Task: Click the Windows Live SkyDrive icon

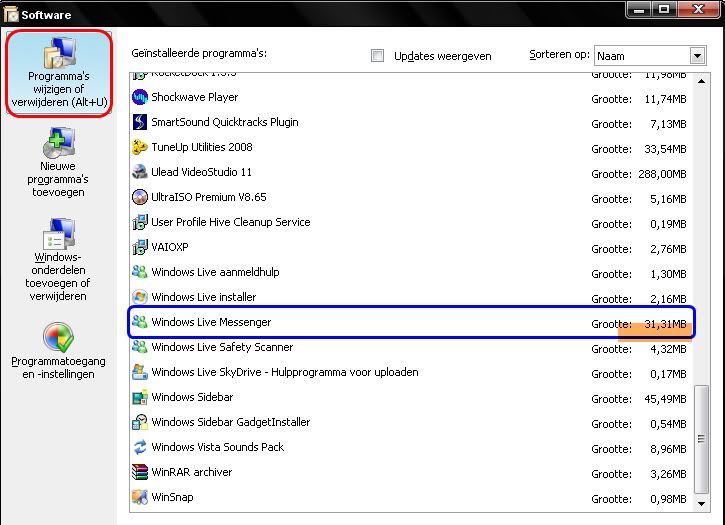Action: 140,372
